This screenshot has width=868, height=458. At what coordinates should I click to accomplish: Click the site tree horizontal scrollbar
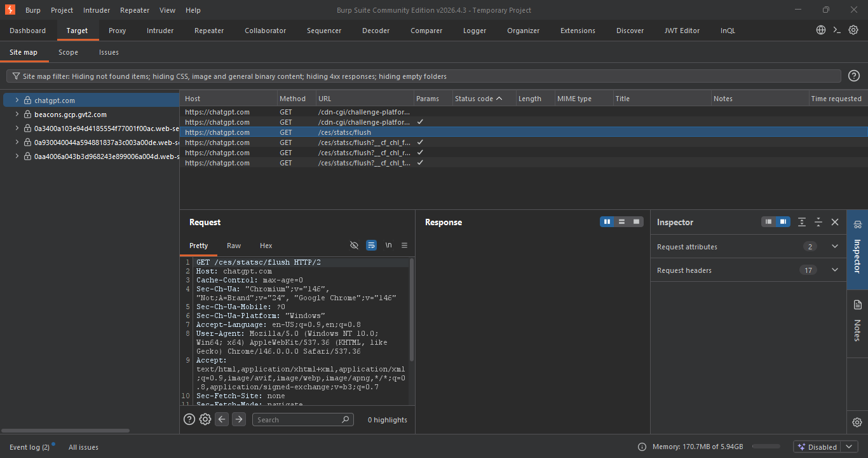pos(65,431)
